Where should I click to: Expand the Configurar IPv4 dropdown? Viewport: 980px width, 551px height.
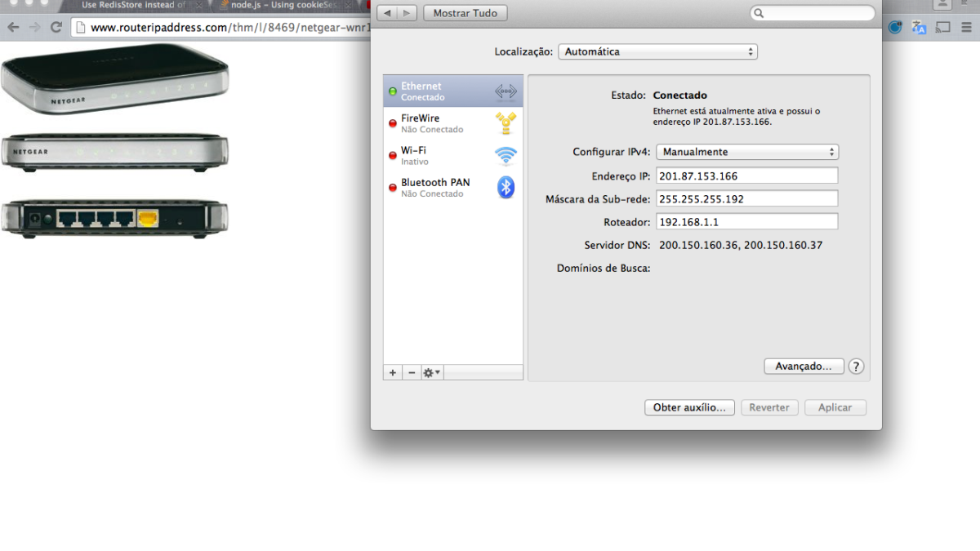pos(747,152)
